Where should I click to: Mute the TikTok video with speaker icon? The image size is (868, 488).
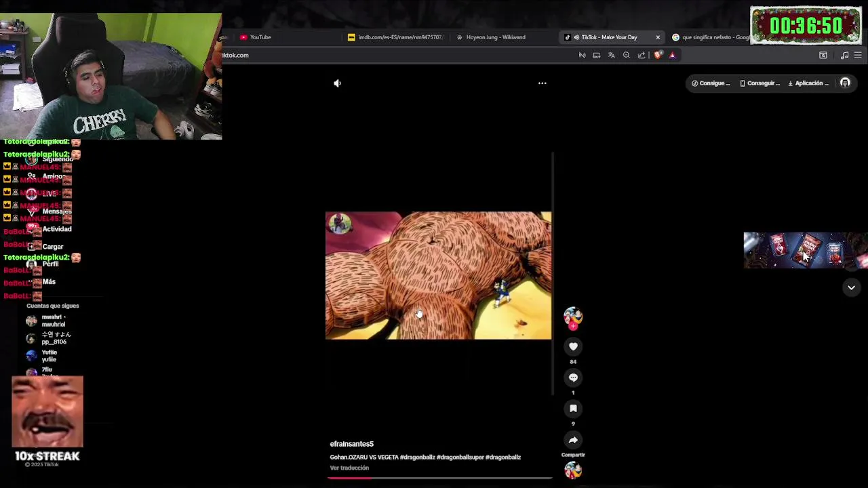click(337, 83)
